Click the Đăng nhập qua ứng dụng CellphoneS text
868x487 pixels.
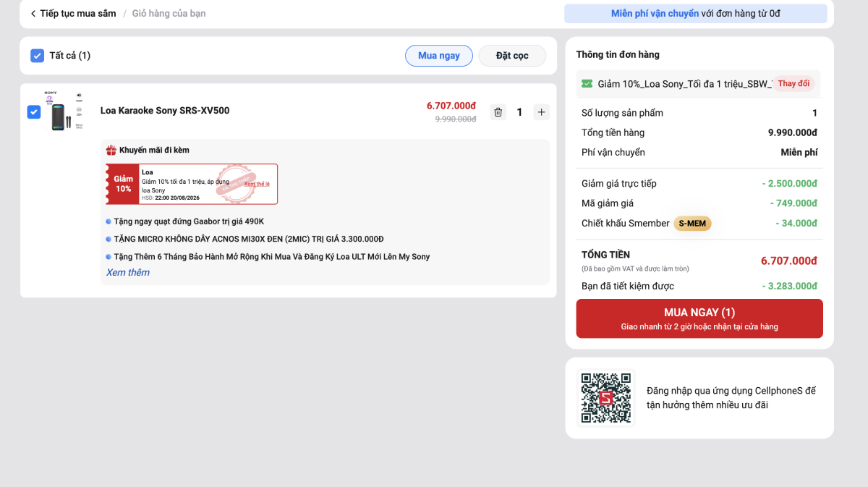coord(731,398)
